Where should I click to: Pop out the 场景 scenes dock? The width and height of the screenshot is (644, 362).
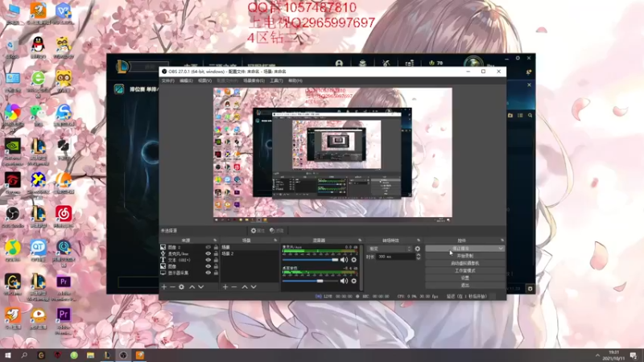click(x=275, y=240)
